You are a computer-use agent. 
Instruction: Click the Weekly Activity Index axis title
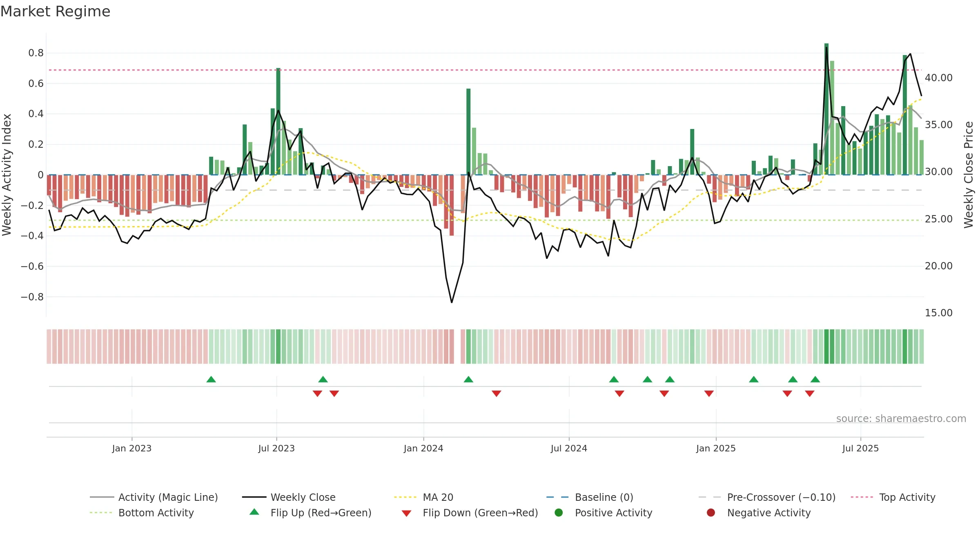pyautogui.click(x=7, y=175)
